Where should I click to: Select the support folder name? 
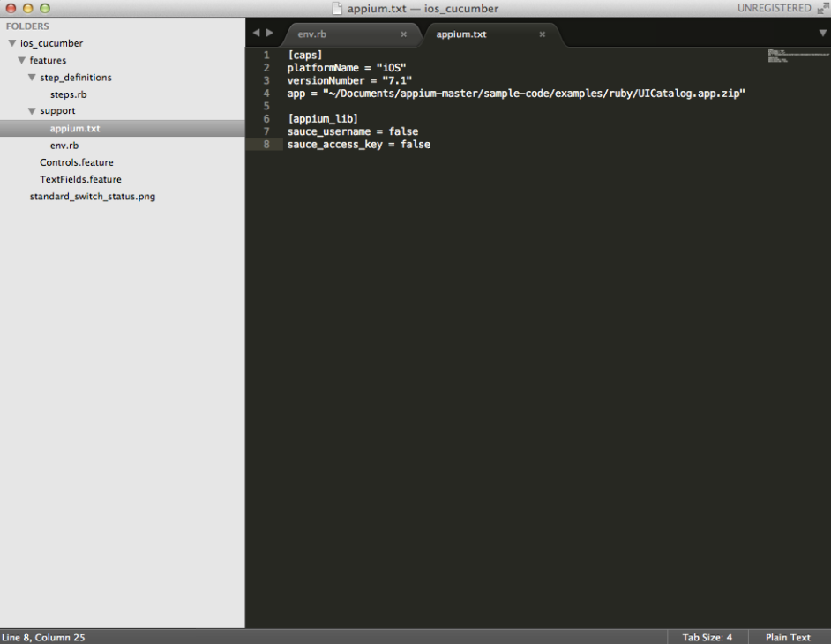57,111
